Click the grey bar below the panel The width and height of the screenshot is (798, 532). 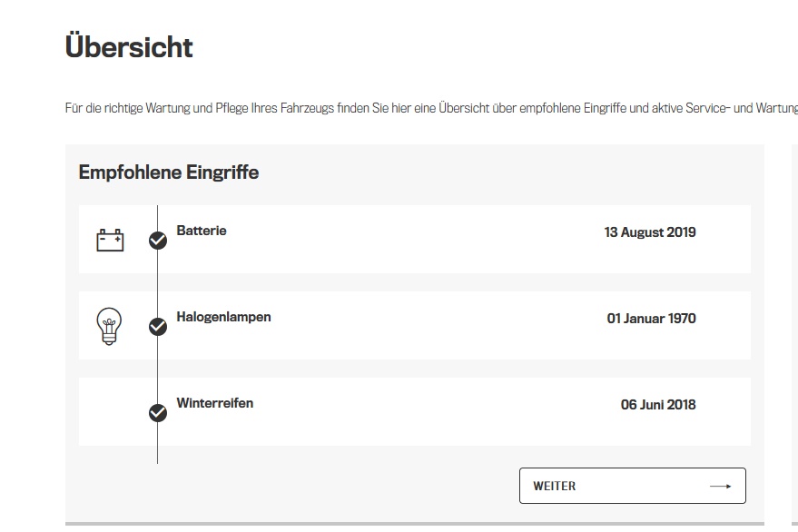click(x=414, y=524)
